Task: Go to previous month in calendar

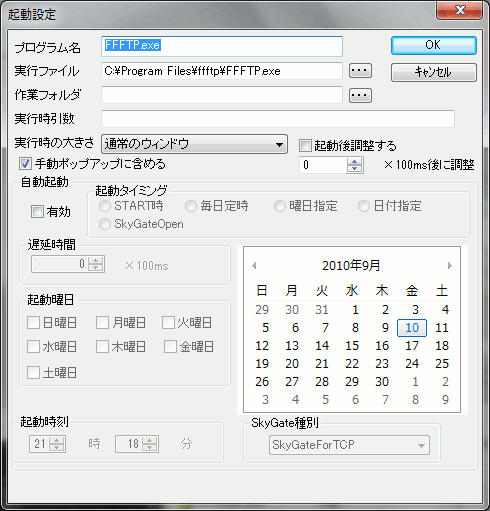Action: pyautogui.click(x=254, y=266)
